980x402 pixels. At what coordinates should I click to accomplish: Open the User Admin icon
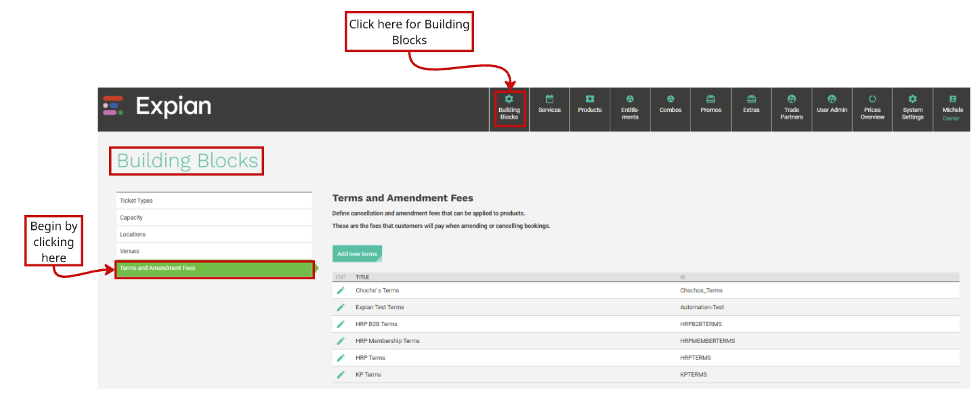(x=832, y=99)
